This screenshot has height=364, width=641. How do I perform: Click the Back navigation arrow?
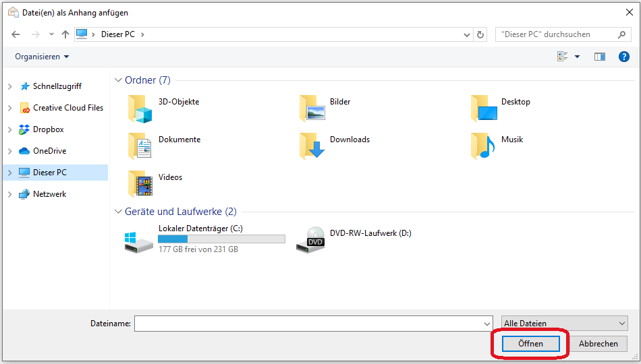[x=16, y=34]
